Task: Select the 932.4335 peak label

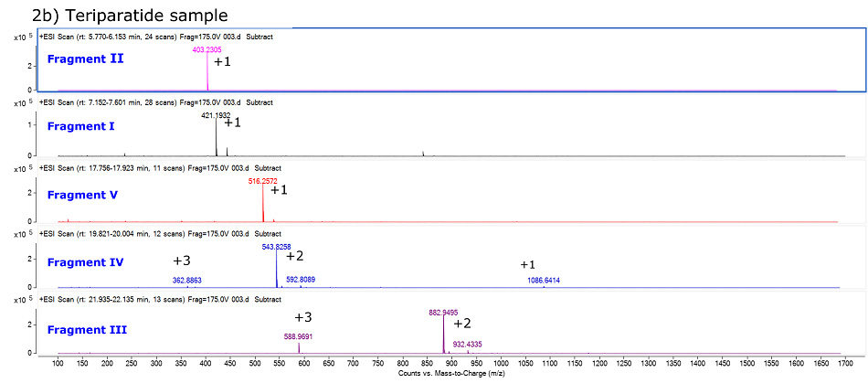Action: click(x=469, y=345)
